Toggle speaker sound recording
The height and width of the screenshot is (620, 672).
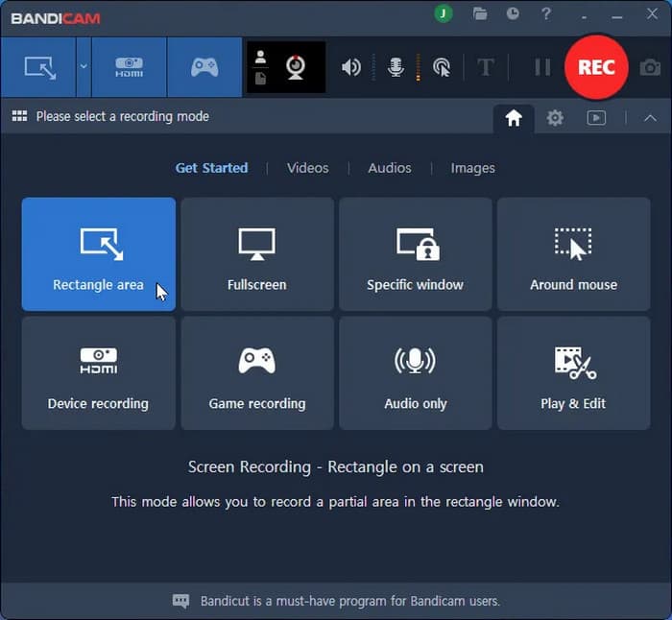[351, 67]
